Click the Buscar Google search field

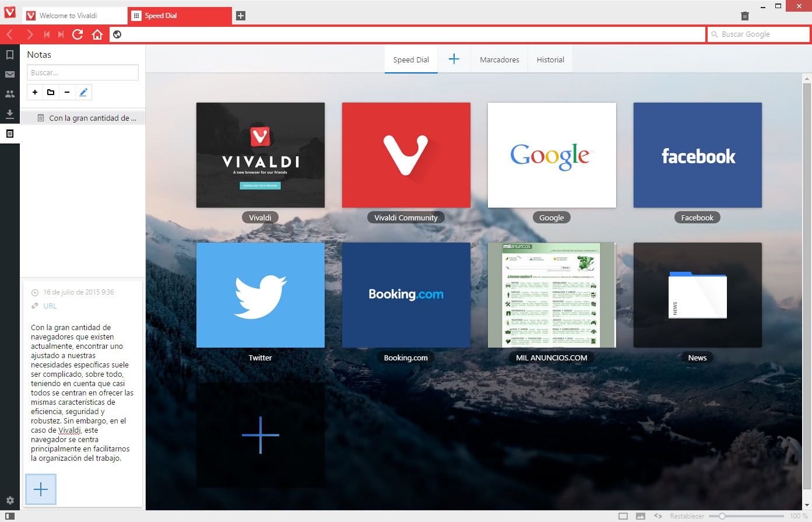click(x=758, y=34)
